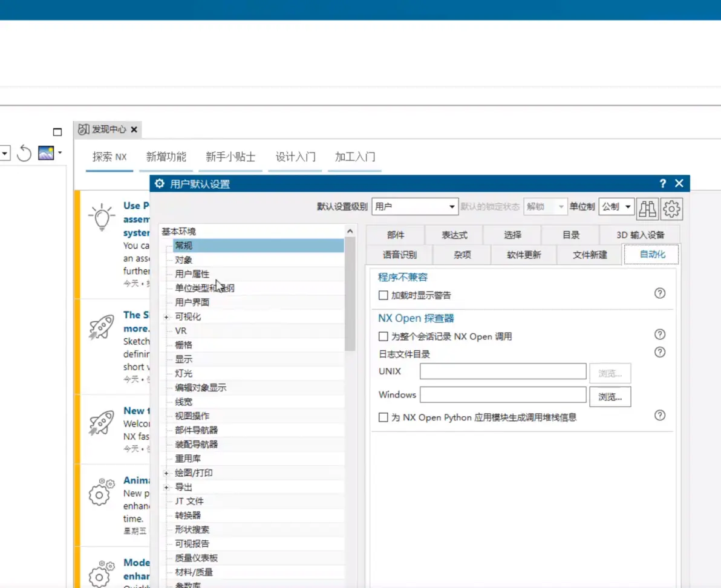Screen dimensions: 721x588
Task: Select 质量仪表板 in the tree
Action: click(197, 558)
